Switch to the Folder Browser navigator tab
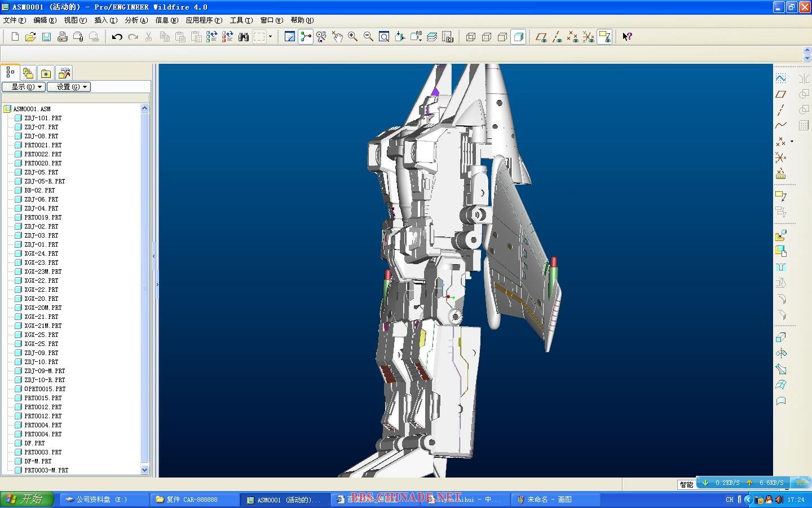This screenshot has width=812, height=508. [28, 73]
